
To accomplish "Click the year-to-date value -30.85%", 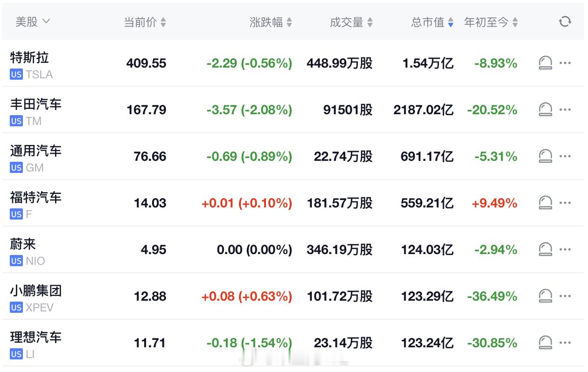I will (492, 343).
